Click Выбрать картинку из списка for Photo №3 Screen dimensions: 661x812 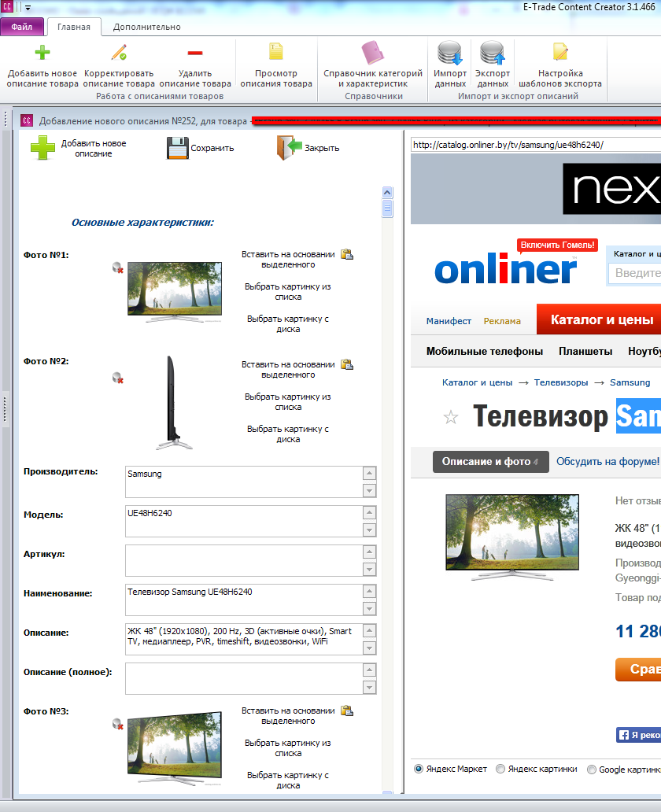click(287, 747)
